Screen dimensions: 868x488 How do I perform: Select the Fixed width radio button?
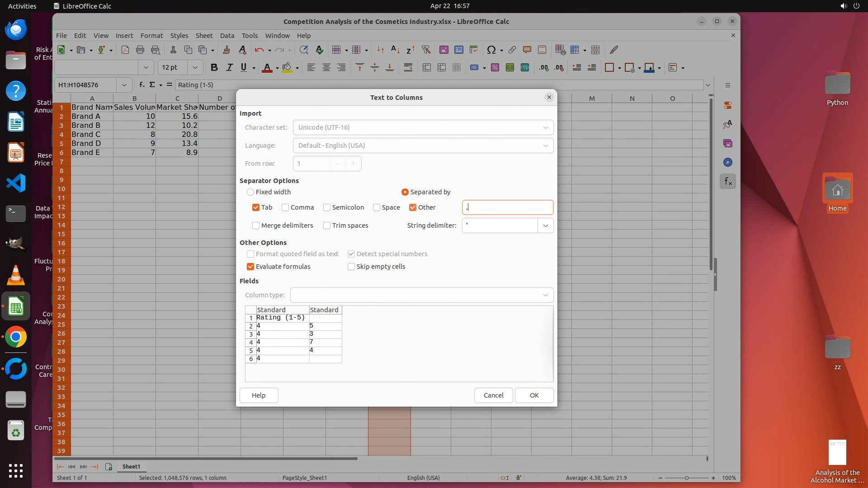click(250, 192)
